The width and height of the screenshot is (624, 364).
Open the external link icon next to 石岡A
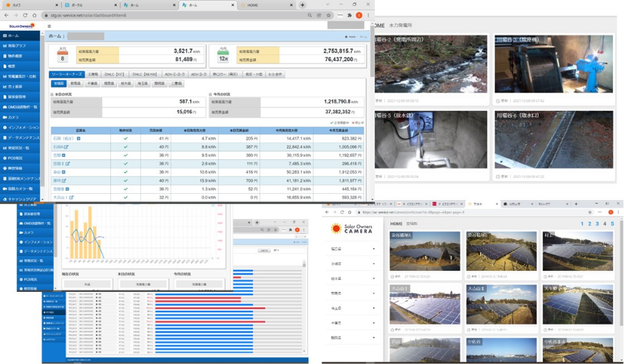point(66,147)
